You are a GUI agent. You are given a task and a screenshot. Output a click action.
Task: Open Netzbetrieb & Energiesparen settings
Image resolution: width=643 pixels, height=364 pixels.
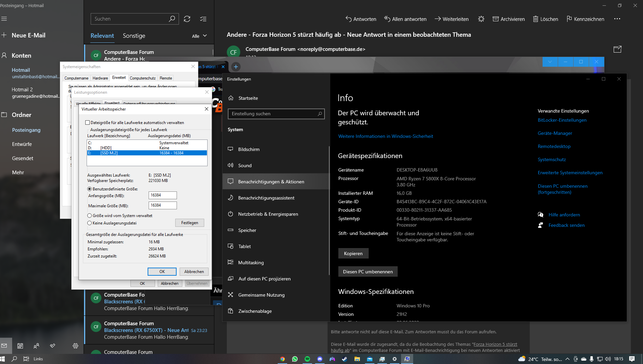(276, 214)
